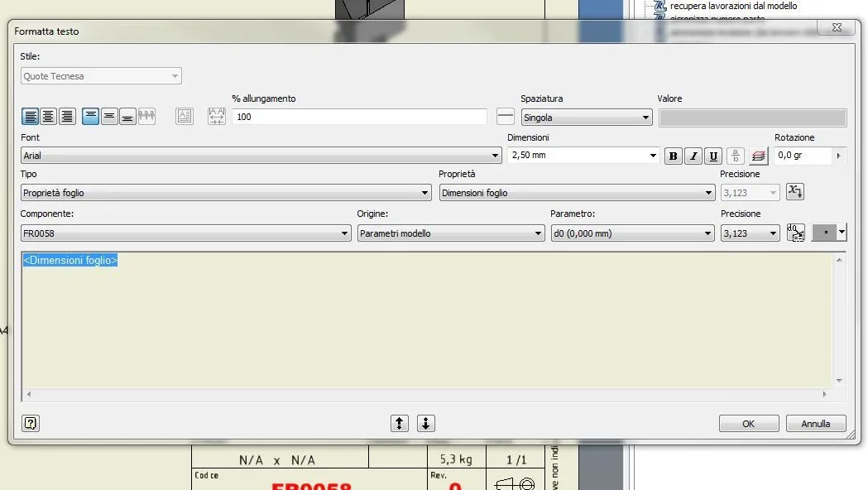
Task: Click the text editor scroll down arrow
Action: [839, 381]
